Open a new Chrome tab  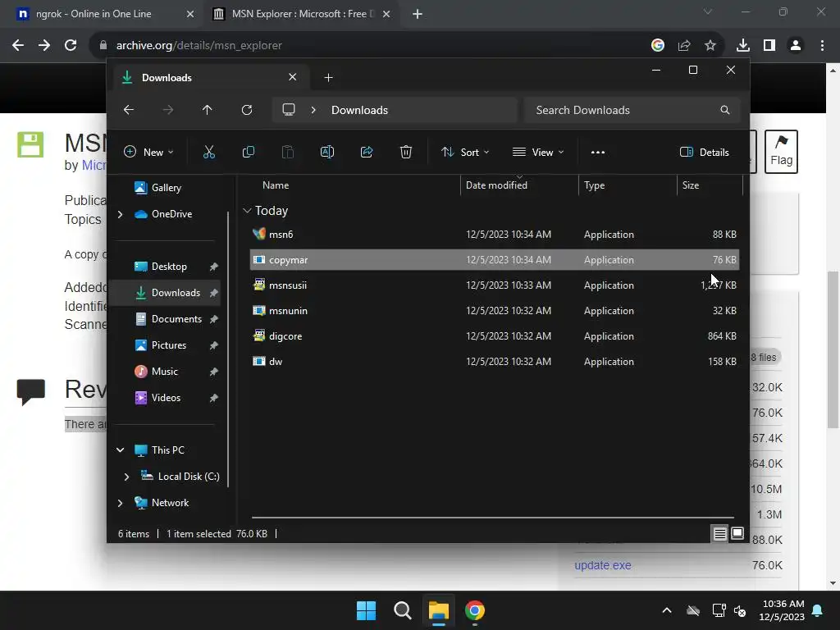point(418,14)
